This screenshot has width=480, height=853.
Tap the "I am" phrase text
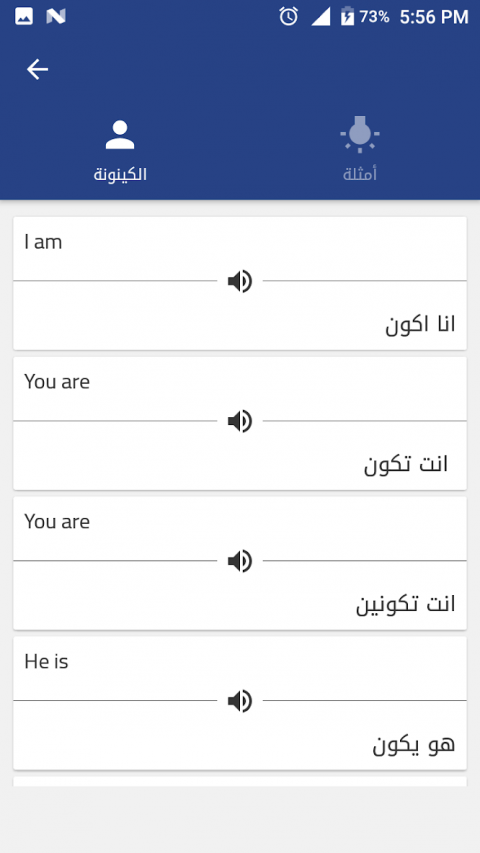(43, 242)
